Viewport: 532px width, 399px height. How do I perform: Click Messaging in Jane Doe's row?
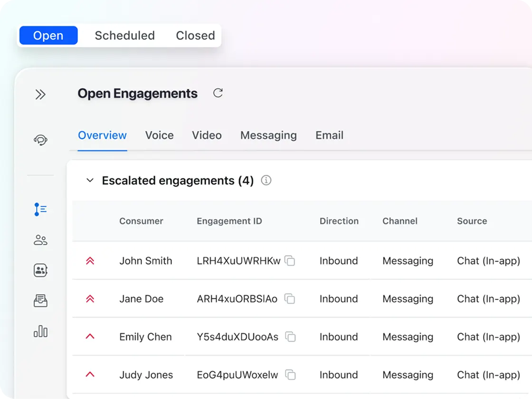pos(408,299)
